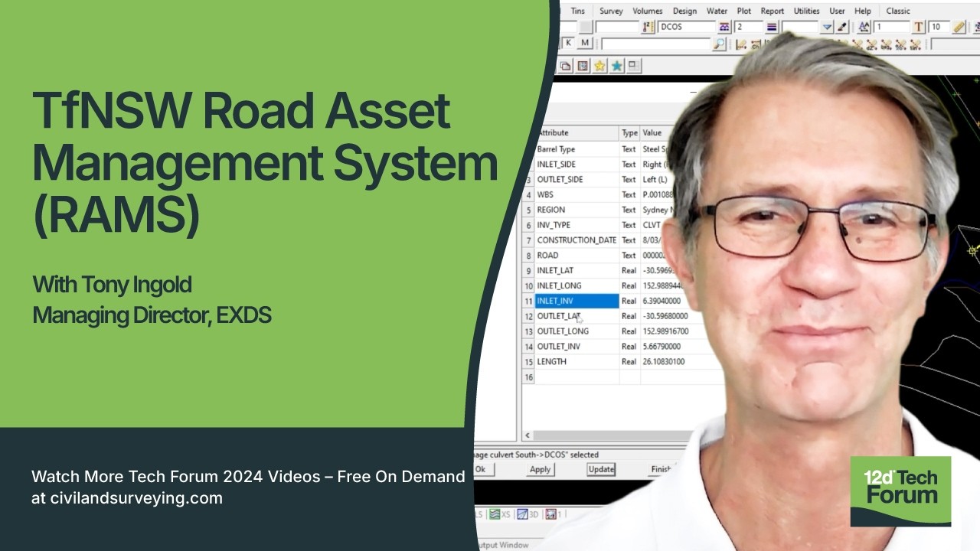The image size is (980, 551).
Task: Click the Apply button
Action: click(x=541, y=469)
